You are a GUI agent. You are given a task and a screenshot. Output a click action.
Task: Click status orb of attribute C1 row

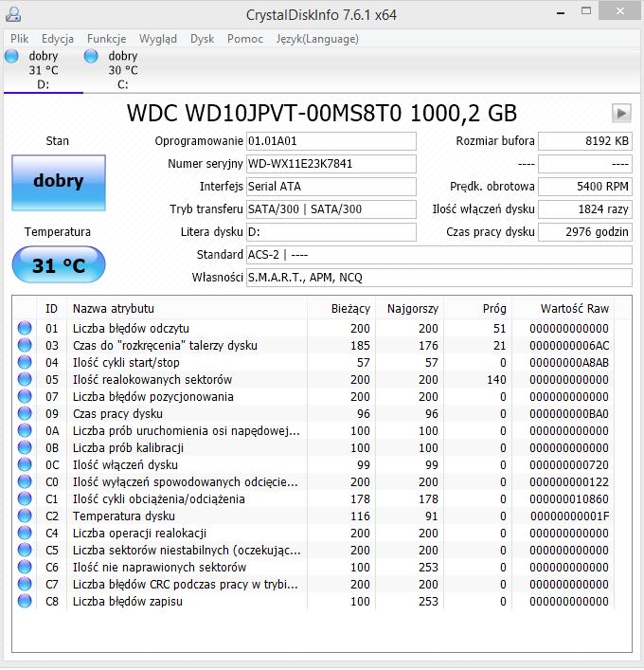click(25, 499)
